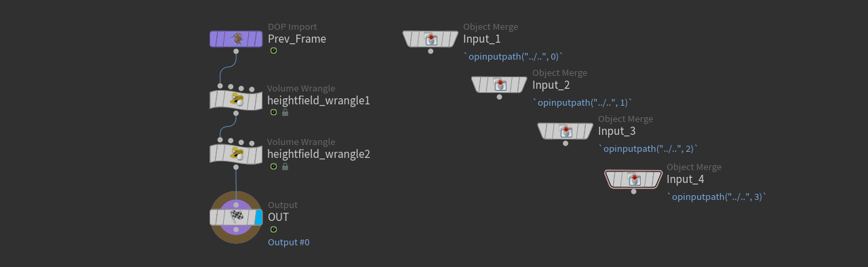The height and width of the screenshot is (267, 868).
Task: Click the Input_3 Object Merge node icon
Action: (x=566, y=131)
